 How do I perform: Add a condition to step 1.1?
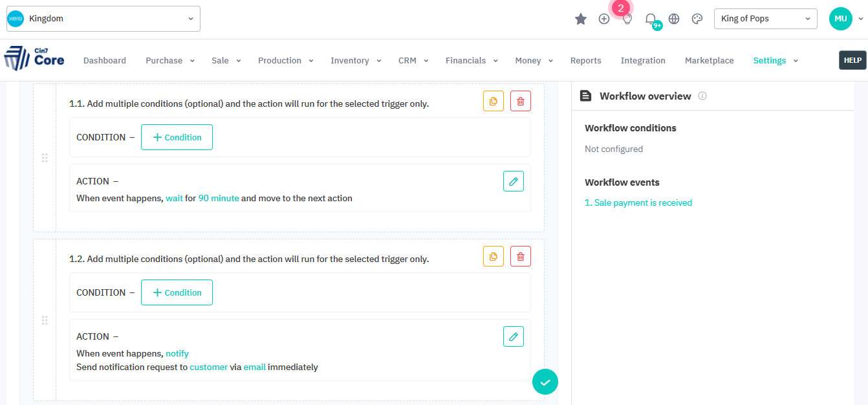pyautogui.click(x=177, y=137)
